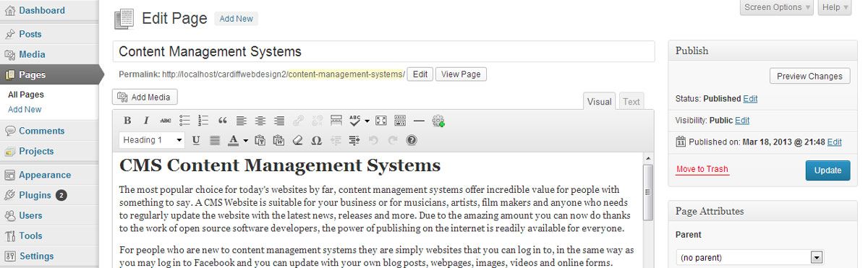This screenshot has width=868, height=268.
Task: Open Appearance in the admin menu
Action: (49, 175)
